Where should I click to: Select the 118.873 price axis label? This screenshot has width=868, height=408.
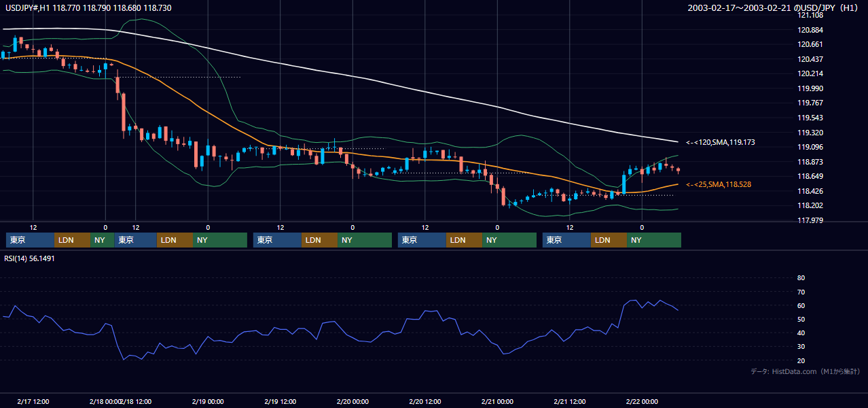point(811,162)
